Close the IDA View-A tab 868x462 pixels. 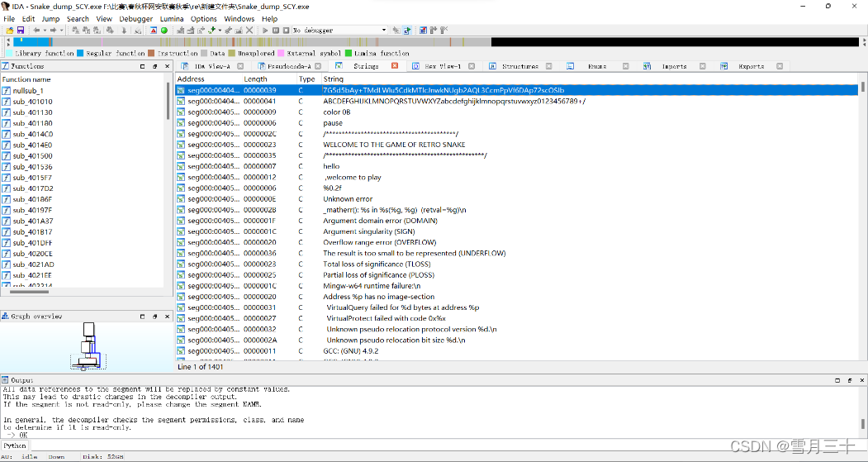point(240,66)
